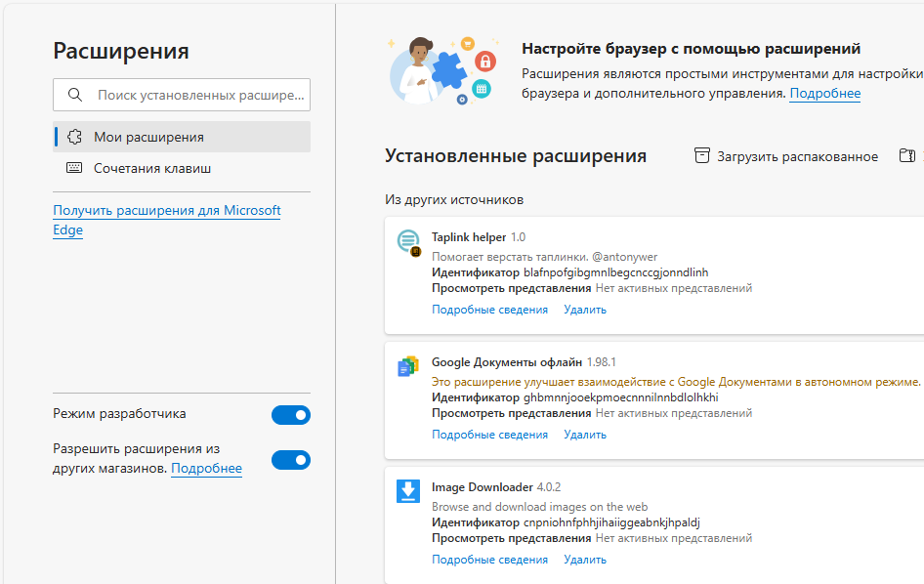Open Подробнее link in the header banner
This screenshot has width=924, height=584.
click(x=825, y=93)
